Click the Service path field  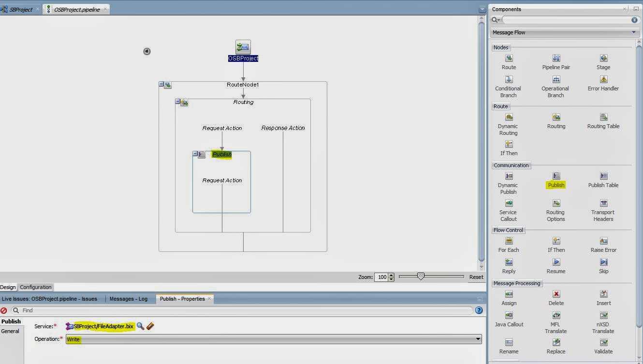[x=101, y=326]
